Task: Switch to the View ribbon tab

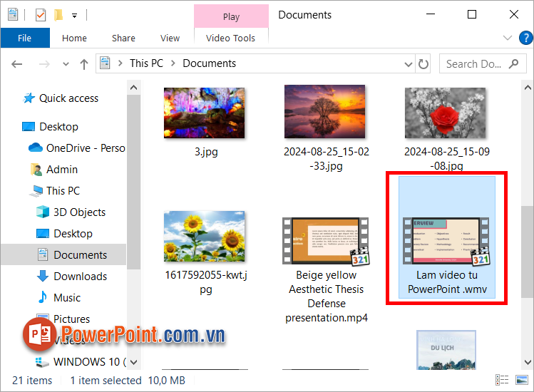Action: [170, 38]
